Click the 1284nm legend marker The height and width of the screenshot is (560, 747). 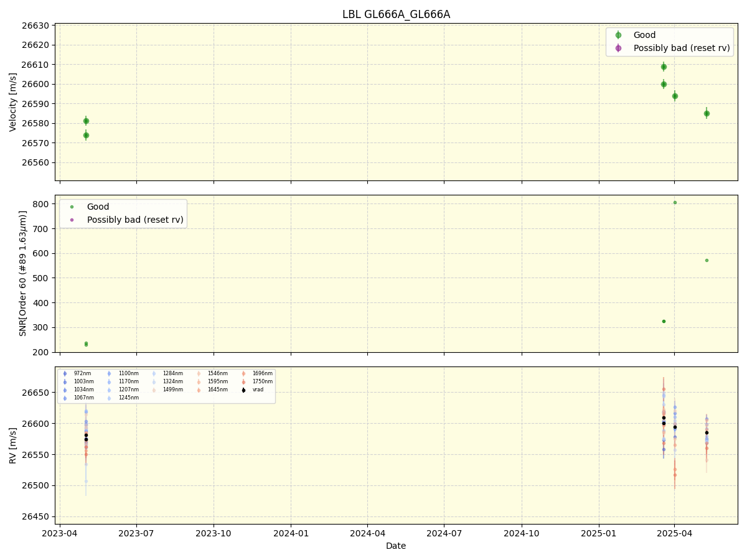click(154, 374)
